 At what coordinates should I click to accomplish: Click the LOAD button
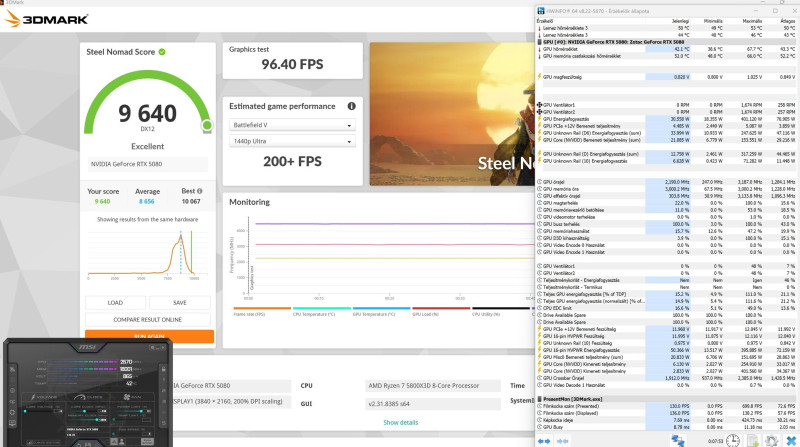pos(115,303)
